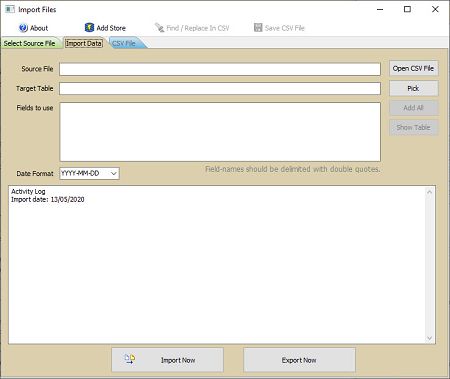Click the Pick button
Screen dimensions: 450x379
(x=413, y=88)
